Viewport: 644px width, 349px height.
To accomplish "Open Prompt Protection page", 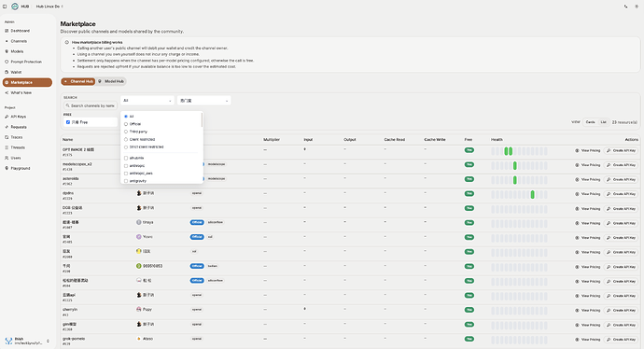I will pyautogui.click(x=26, y=62).
